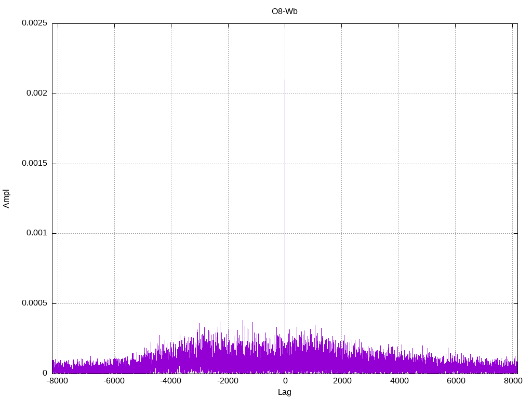Screen dimensions: 532x399
Task: Click the 8000 x-axis tick label
Action: point(512,381)
